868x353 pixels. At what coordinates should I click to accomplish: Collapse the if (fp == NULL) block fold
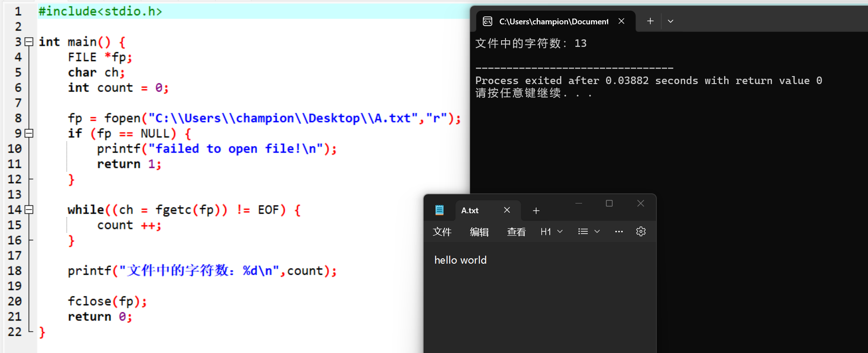point(29,133)
